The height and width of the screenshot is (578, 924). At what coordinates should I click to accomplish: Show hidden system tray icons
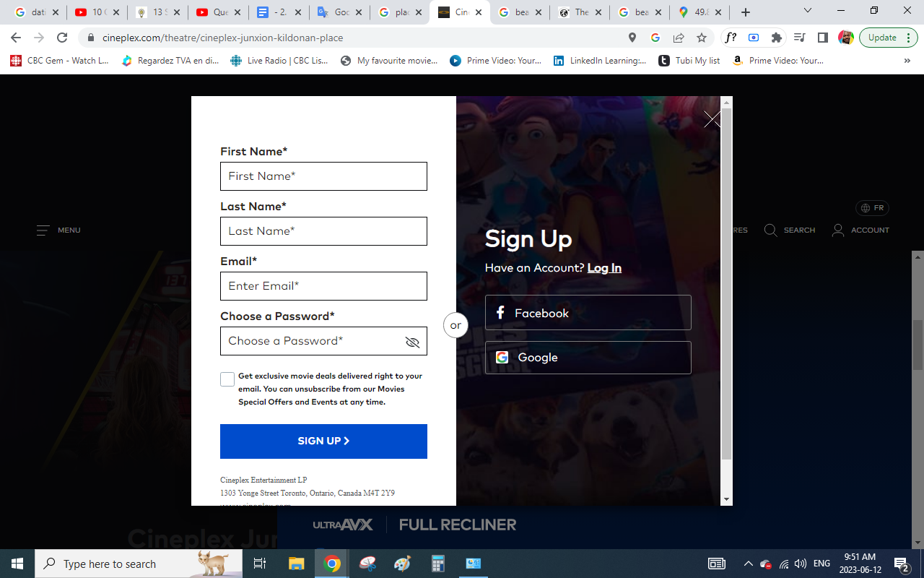[x=748, y=564]
